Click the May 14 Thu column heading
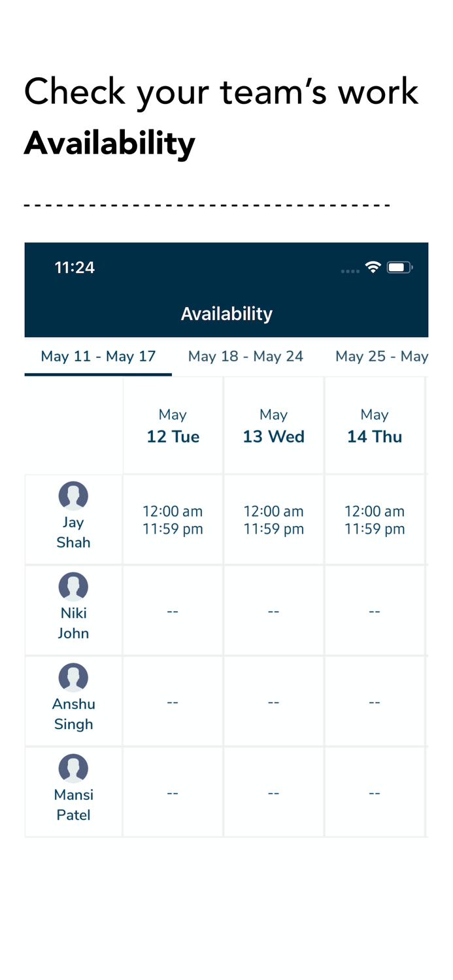The height and width of the screenshot is (980, 453). pos(375,425)
